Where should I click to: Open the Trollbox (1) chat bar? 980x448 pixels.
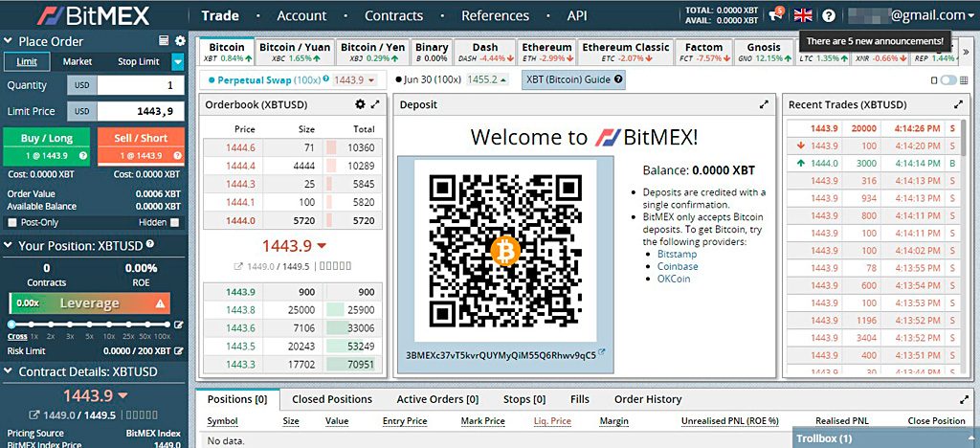(x=885, y=438)
